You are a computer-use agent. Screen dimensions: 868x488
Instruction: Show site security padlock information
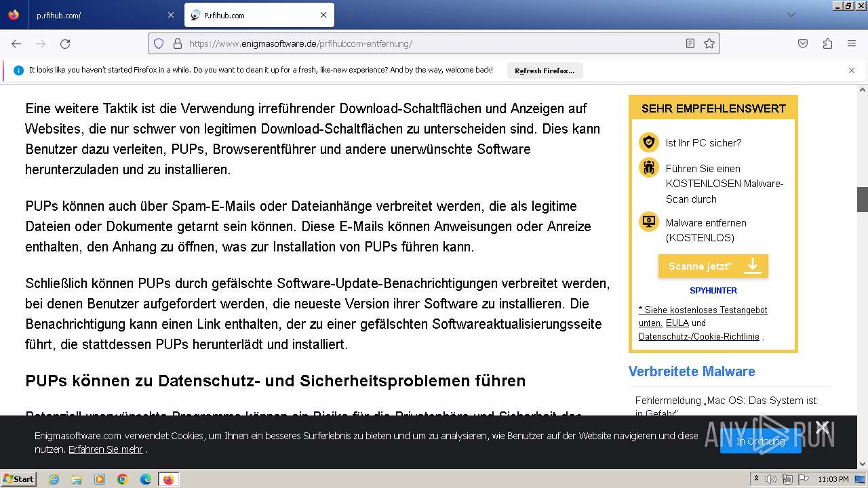click(x=178, y=43)
